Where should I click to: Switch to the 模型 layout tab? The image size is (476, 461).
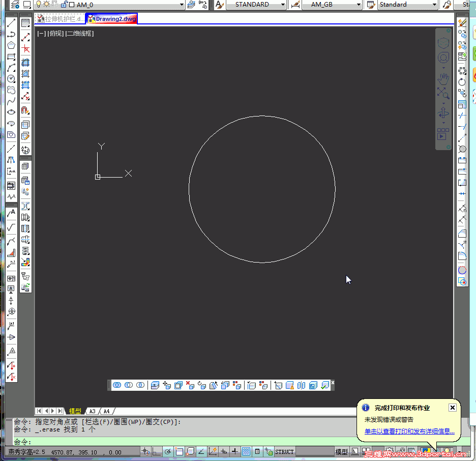point(75,411)
